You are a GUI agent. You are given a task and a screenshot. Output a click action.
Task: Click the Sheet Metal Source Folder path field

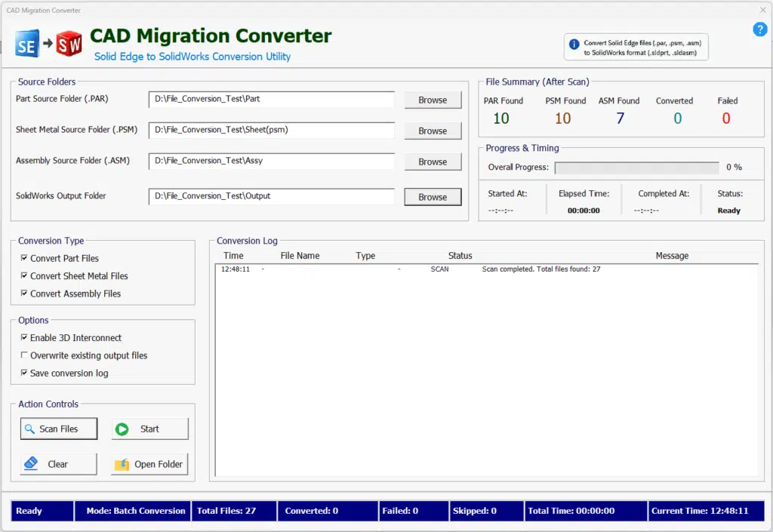coord(272,130)
